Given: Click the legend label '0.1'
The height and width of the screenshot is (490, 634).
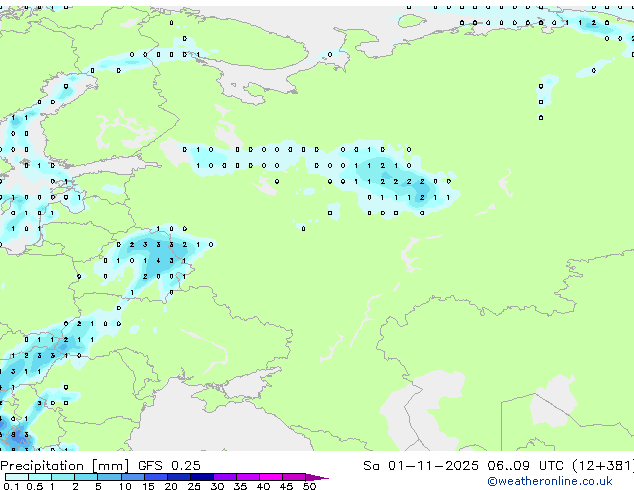Looking at the screenshot, I should coord(11,486).
